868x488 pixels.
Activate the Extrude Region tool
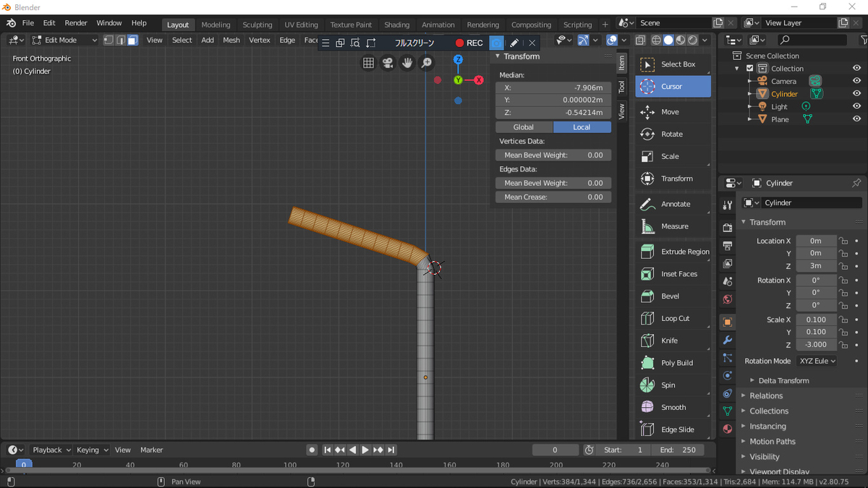(x=673, y=252)
